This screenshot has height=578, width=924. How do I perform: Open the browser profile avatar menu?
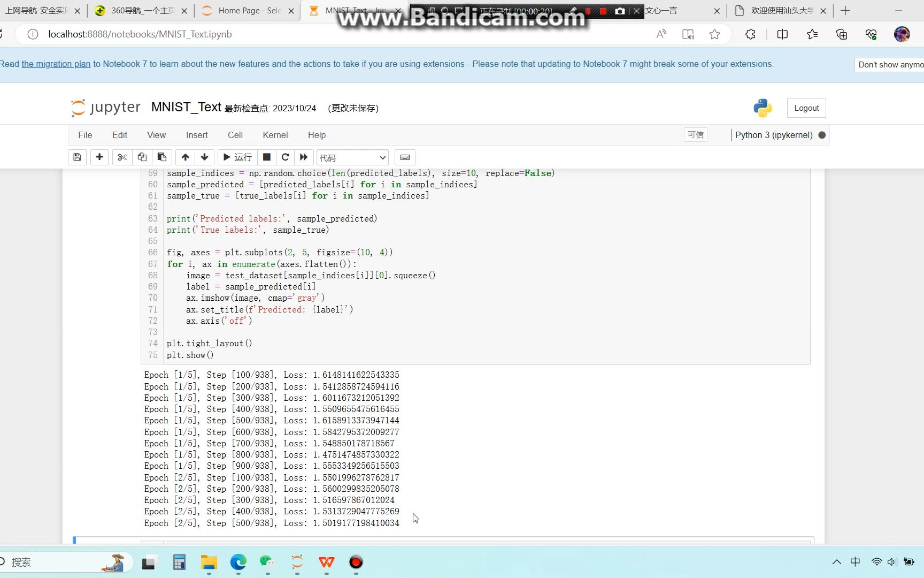point(902,34)
